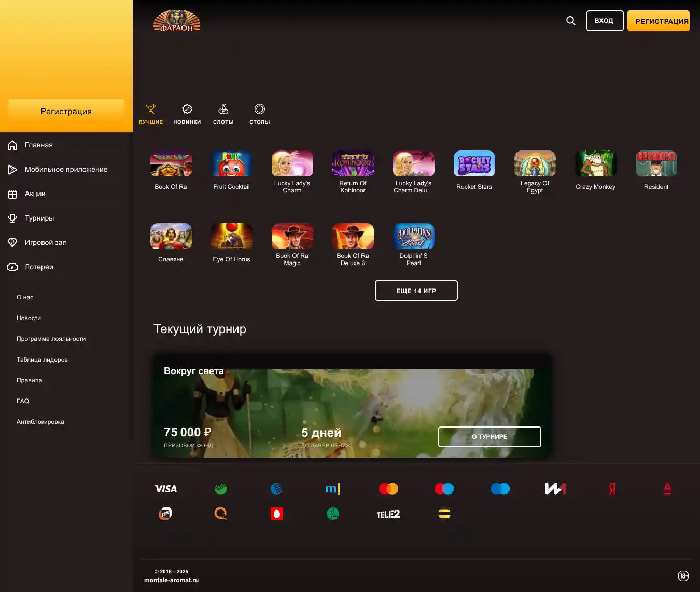The image size is (700, 592).
Task: Click the Турниры trophy icon
Action: [x=12, y=218]
